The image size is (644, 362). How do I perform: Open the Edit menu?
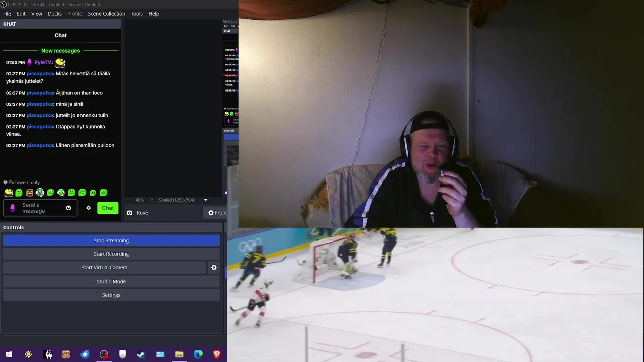21,14
